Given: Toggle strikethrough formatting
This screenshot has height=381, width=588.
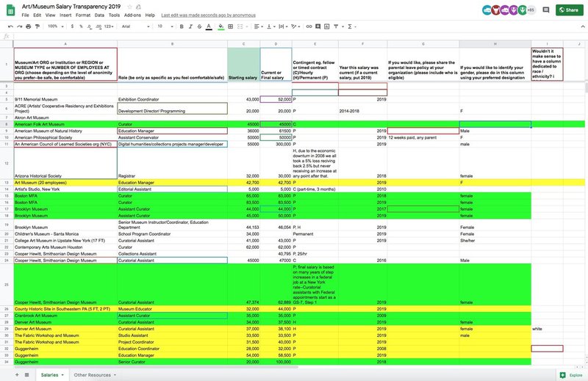Looking at the screenshot, I should [x=198, y=26].
